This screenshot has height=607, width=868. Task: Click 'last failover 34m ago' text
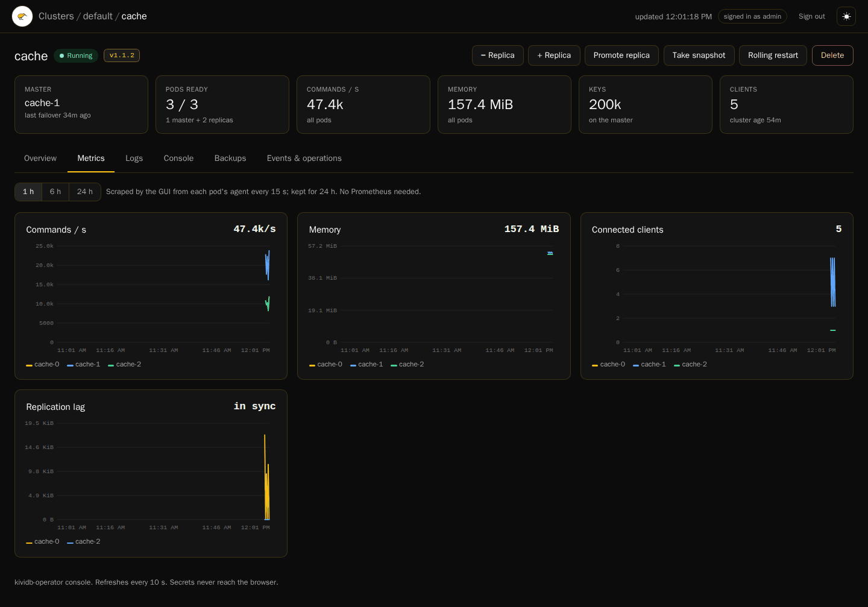[x=58, y=115]
